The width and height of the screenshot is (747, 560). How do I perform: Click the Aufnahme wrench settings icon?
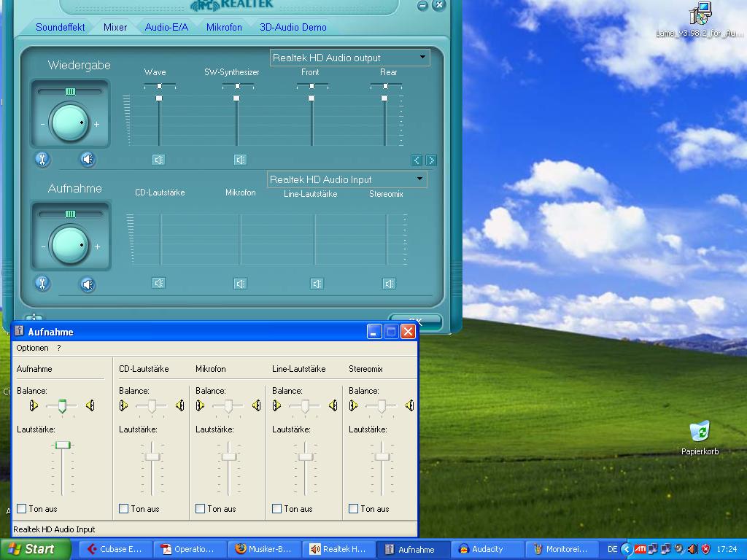point(42,284)
